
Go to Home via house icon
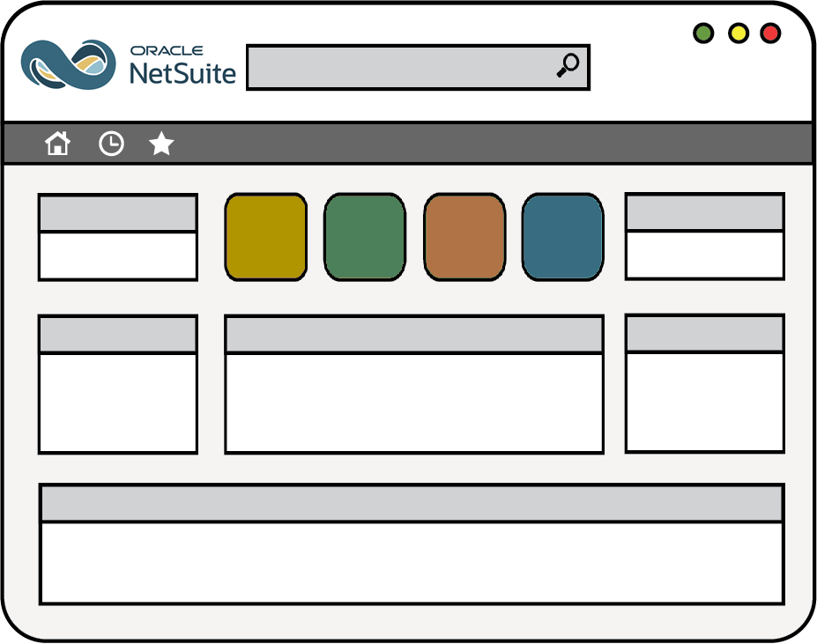point(58,144)
